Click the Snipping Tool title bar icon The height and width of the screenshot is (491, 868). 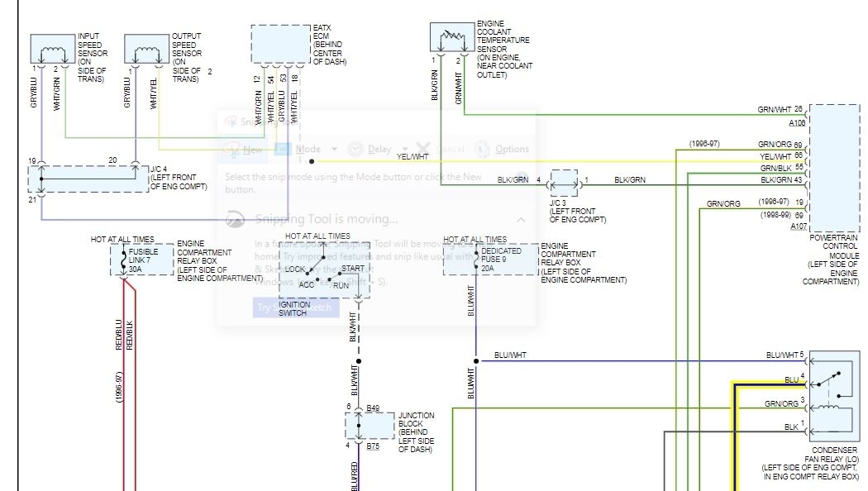pyautogui.click(x=231, y=121)
